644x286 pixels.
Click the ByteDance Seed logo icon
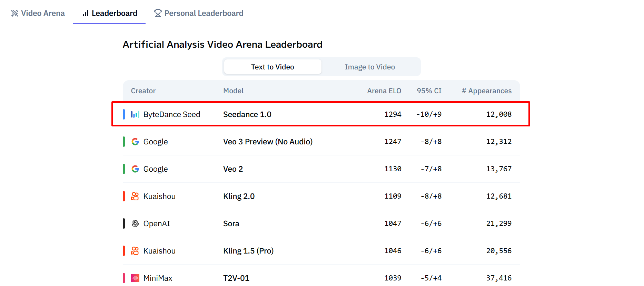click(x=135, y=114)
